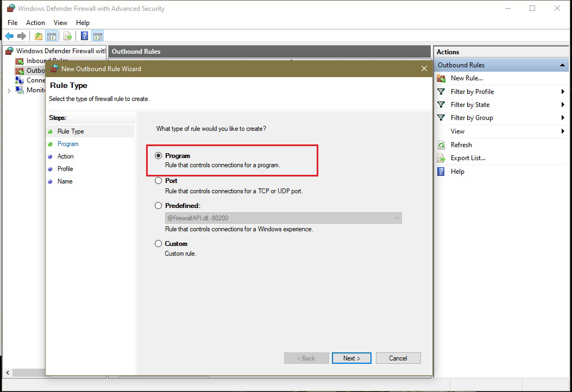Go to the Program step in the wizard steps
Image resolution: width=572 pixels, height=392 pixels.
pos(68,144)
